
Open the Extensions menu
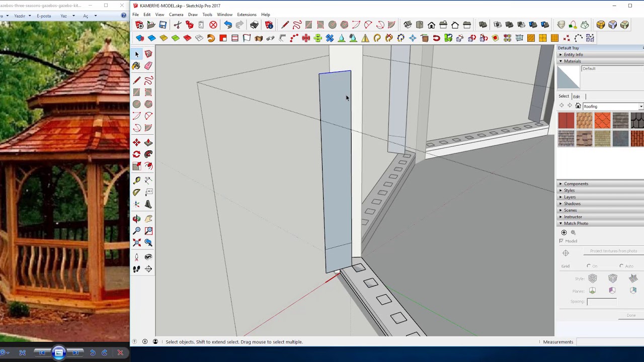[247, 15]
